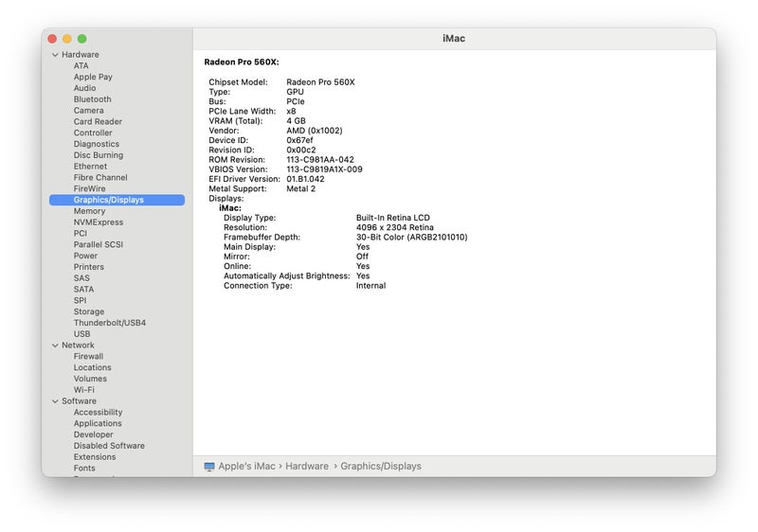
Task: Open Disc Burning information
Action: (99, 155)
